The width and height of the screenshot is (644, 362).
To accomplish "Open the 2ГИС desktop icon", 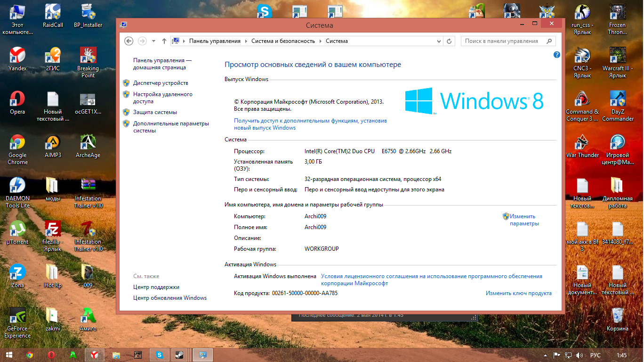I will point(53,59).
